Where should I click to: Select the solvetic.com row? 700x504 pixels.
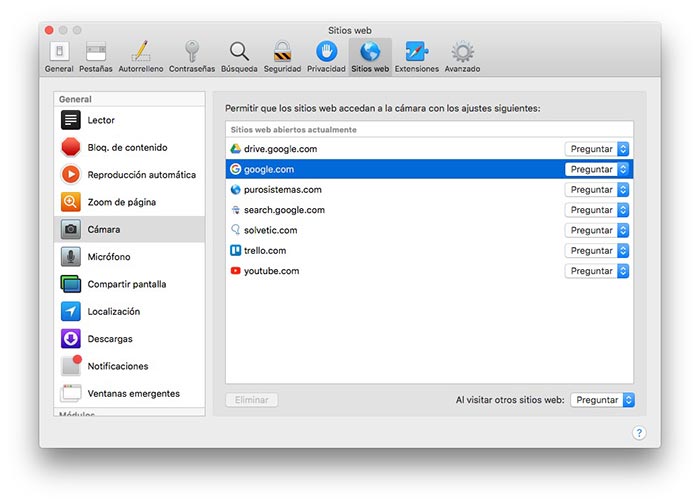(x=429, y=230)
